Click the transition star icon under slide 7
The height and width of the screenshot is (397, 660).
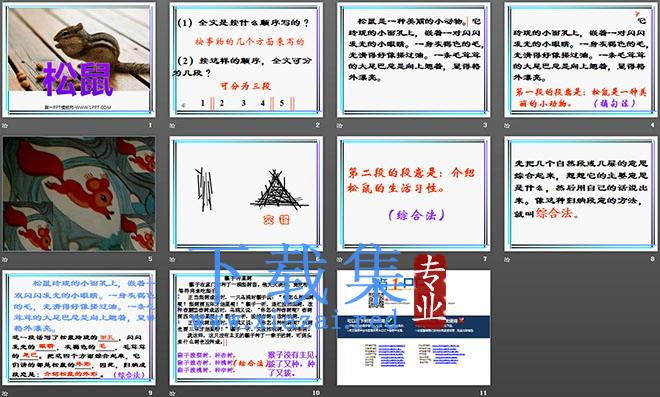(340, 259)
